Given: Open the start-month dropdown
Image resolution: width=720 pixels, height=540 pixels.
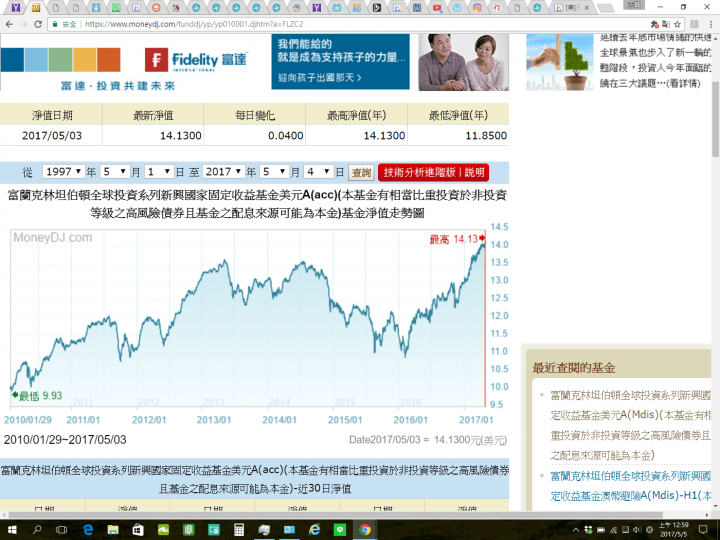Looking at the screenshot, I should [x=114, y=172].
